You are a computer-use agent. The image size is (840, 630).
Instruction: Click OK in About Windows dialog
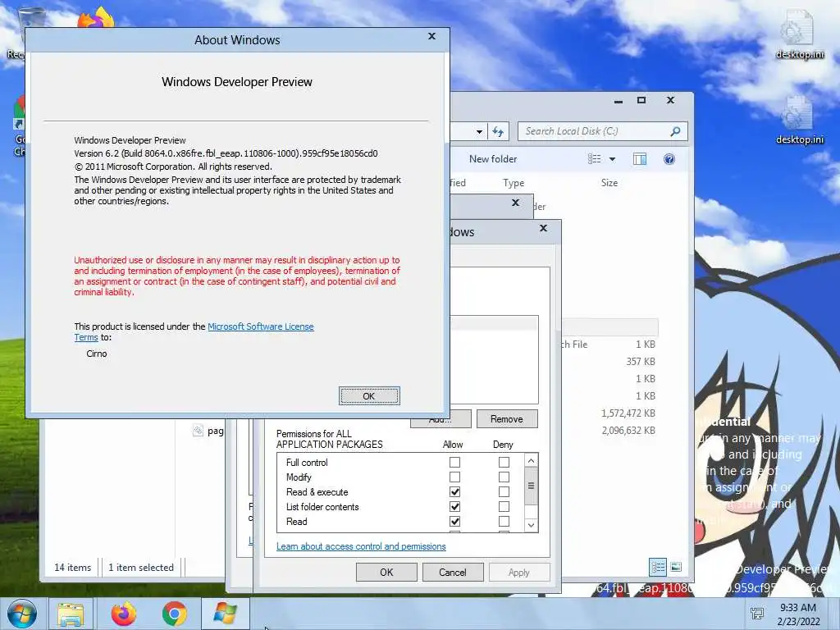[x=369, y=396]
